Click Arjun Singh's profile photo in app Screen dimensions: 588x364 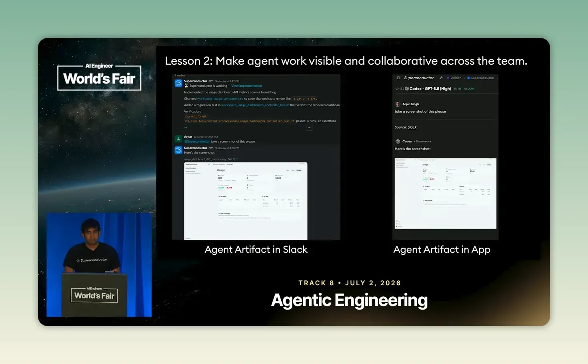(x=398, y=104)
